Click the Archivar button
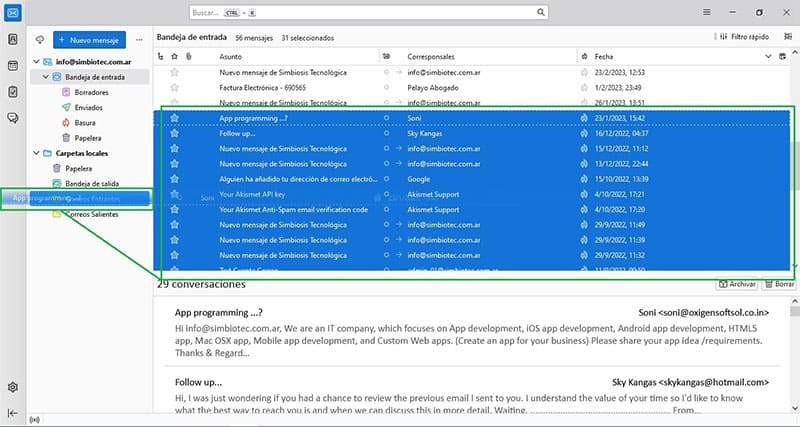Image resolution: width=800 pixels, height=427 pixels. (x=736, y=284)
